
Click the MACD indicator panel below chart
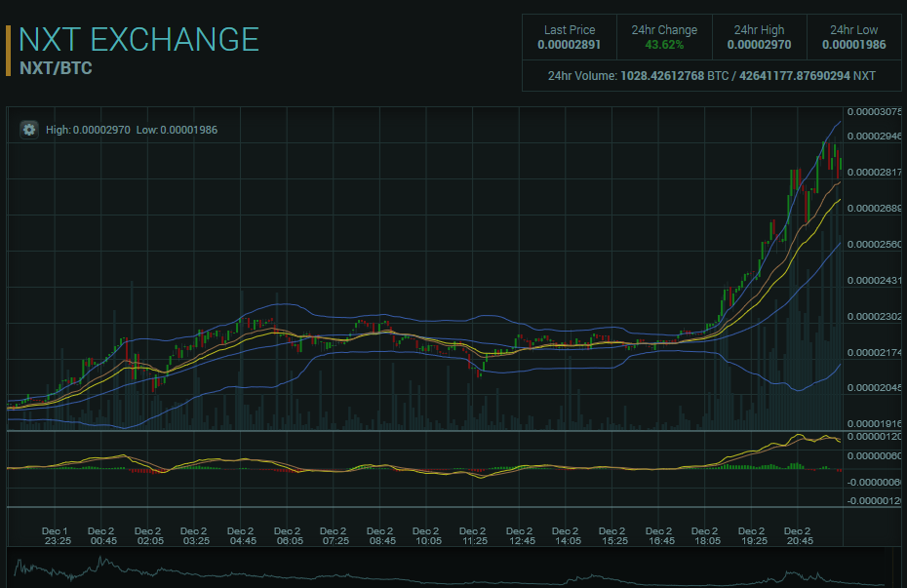[419, 468]
